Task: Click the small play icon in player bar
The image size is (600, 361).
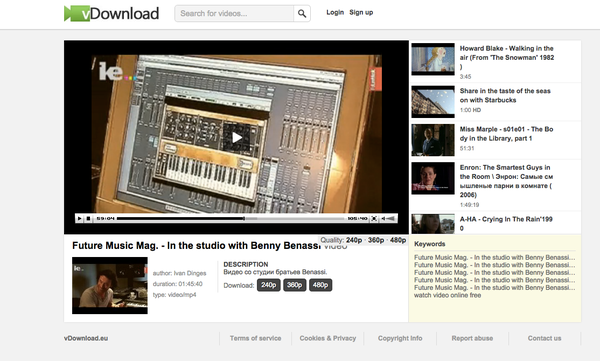Action: 79,219
